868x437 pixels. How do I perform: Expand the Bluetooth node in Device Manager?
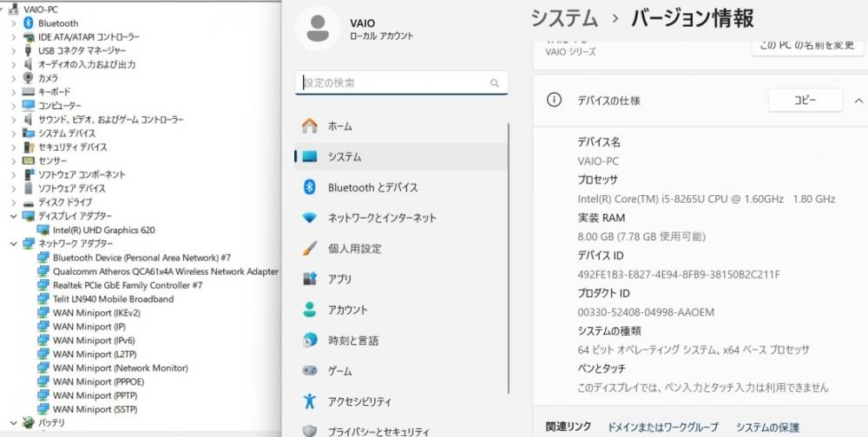13,23
